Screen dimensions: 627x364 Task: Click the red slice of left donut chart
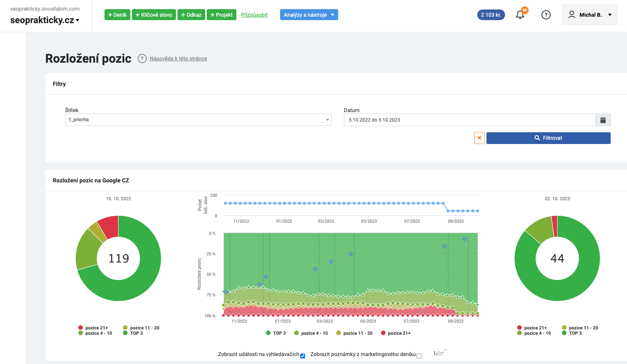point(110,226)
